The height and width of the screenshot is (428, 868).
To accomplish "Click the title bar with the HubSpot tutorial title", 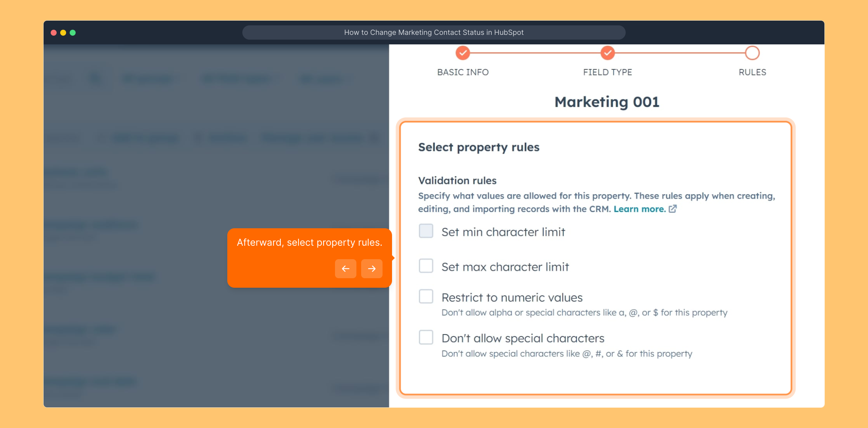I will [434, 32].
